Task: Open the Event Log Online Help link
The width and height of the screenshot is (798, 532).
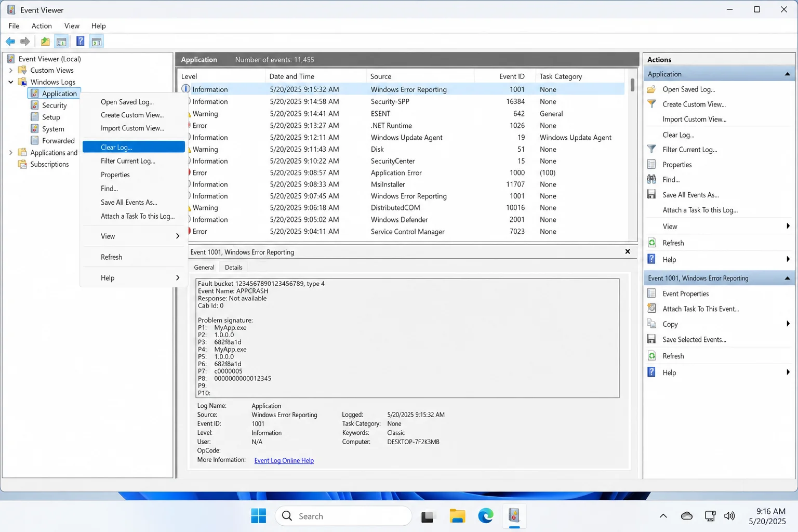Action: 284,460
